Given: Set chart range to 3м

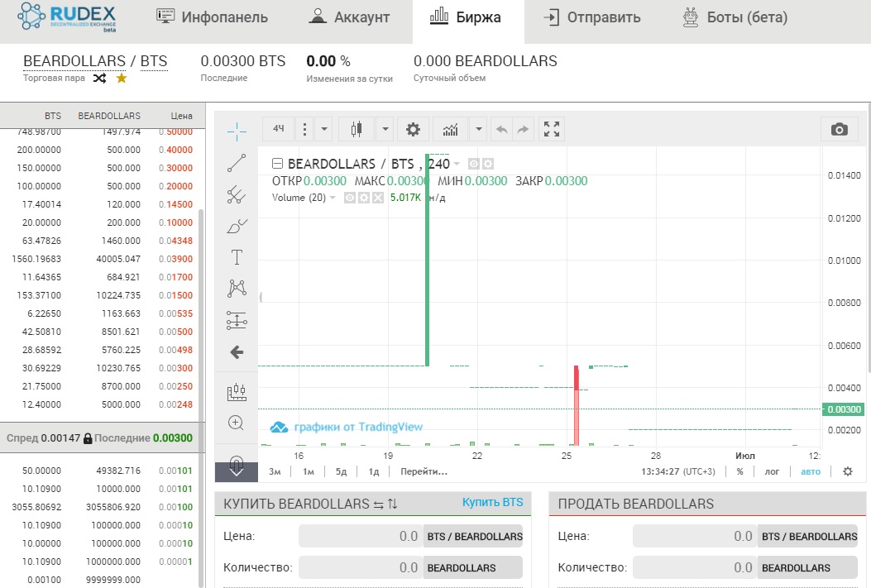Looking at the screenshot, I should click(275, 471).
